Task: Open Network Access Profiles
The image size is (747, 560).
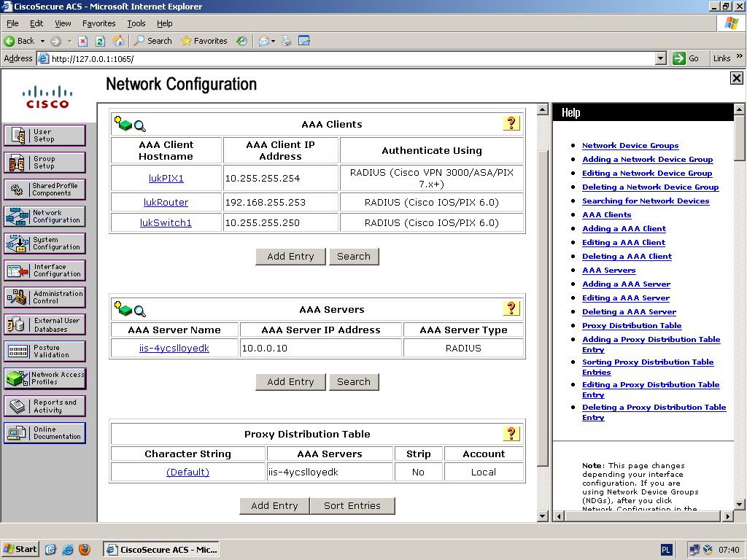Action: click(44, 378)
